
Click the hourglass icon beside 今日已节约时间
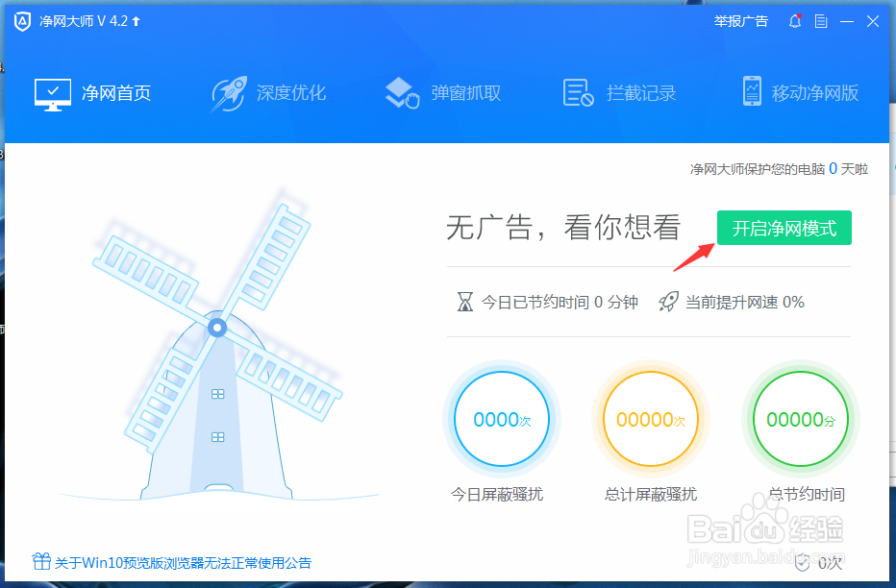point(465,302)
